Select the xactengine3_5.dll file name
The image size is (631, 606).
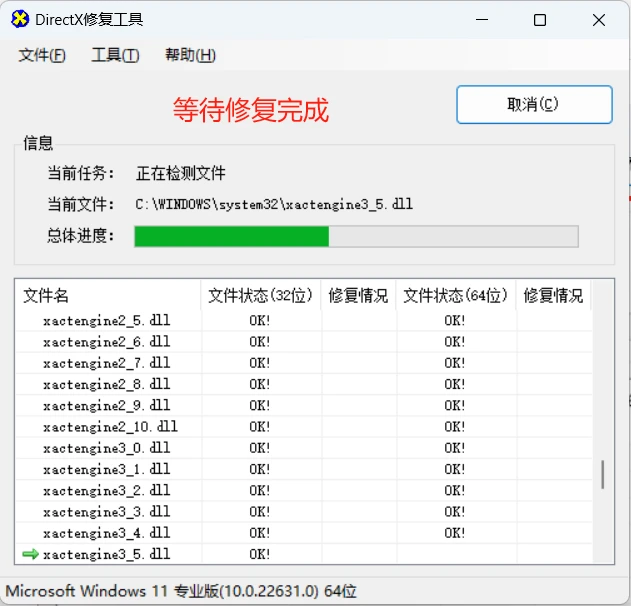tap(107, 554)
